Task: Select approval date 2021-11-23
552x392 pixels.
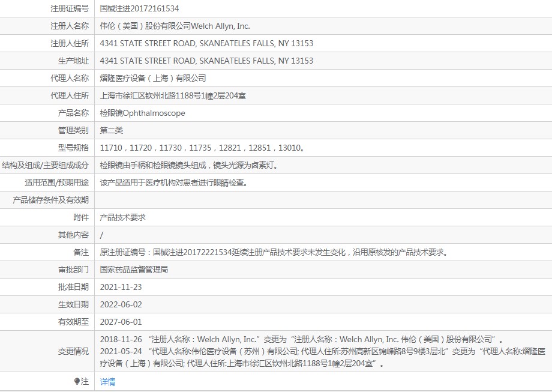Action: [x=121, y=288]
